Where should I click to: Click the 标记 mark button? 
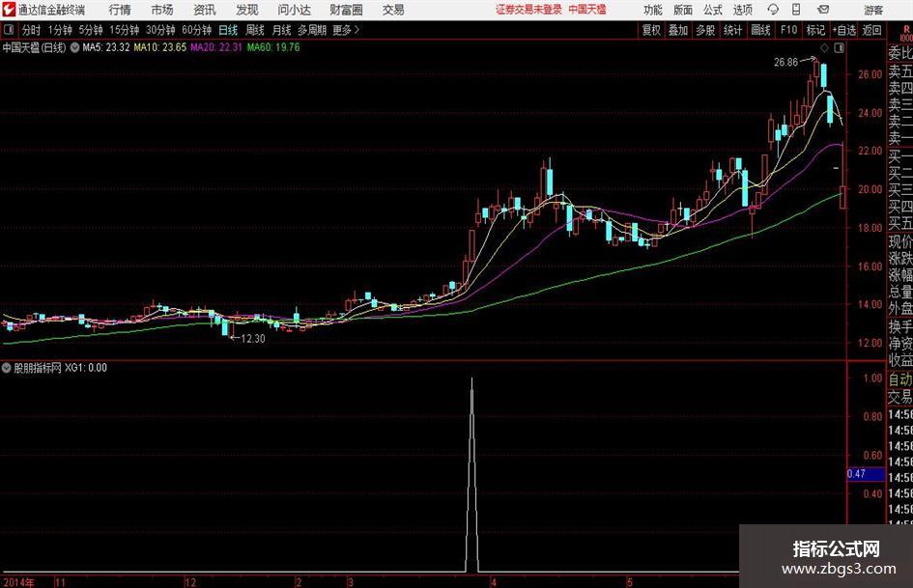pyautogui.click(x=815, y=30)
